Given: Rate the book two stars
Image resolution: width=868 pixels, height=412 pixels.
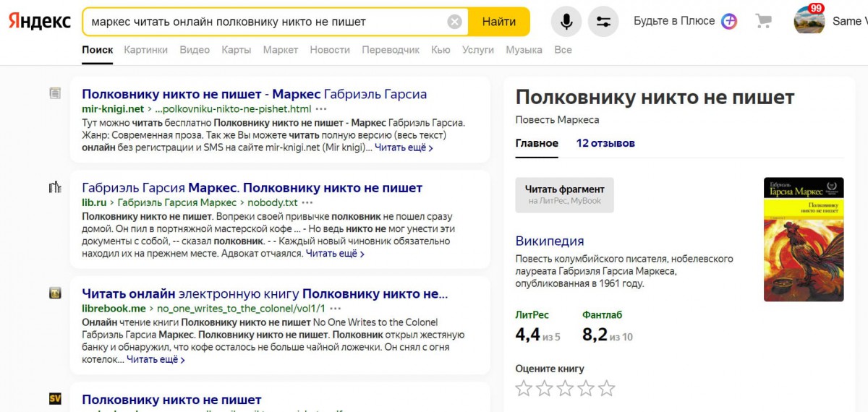Looking at the screenshot, I should tap(545, 389).
